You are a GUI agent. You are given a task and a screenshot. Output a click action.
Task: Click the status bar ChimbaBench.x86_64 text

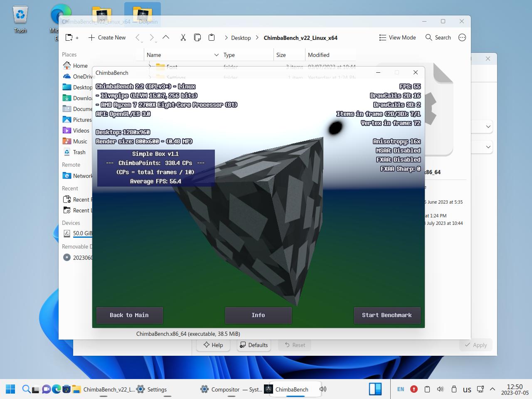click(x=188, y=334)
